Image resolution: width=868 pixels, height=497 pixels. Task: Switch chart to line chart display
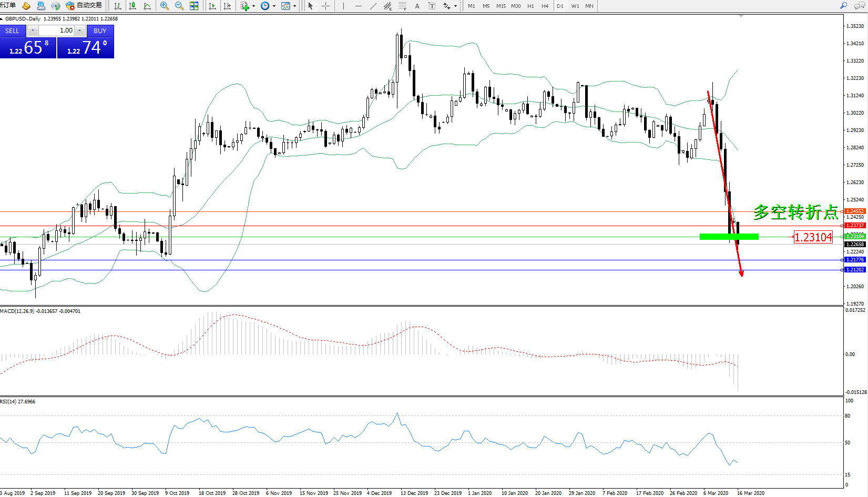(147, 6)
